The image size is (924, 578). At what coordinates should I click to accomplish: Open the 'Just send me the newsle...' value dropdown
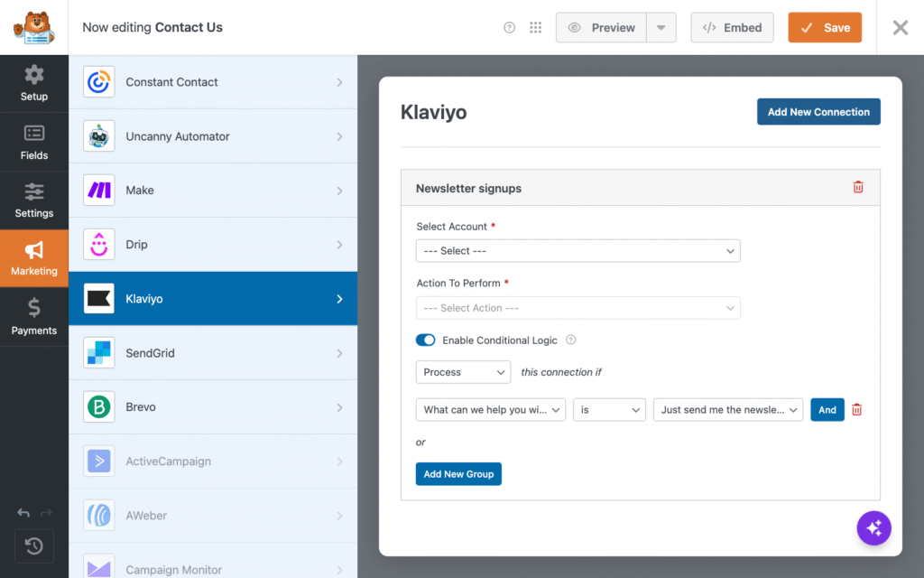coord(728,410)
